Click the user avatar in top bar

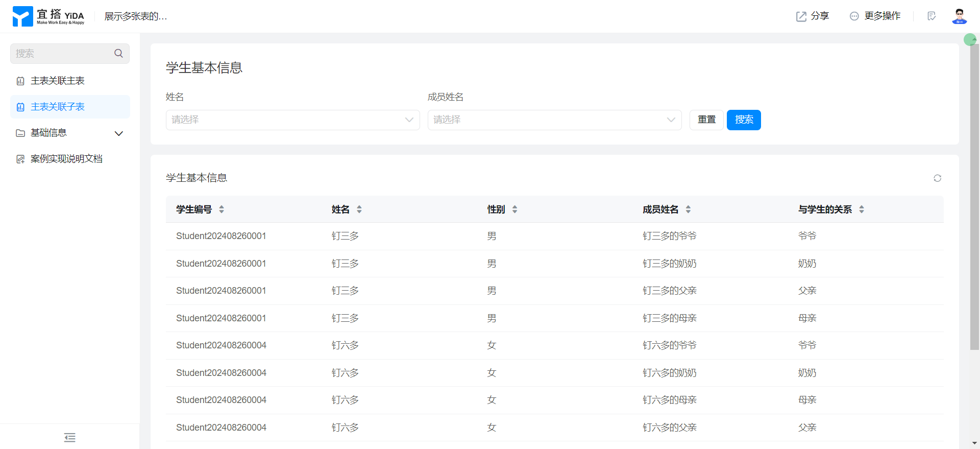959,16
